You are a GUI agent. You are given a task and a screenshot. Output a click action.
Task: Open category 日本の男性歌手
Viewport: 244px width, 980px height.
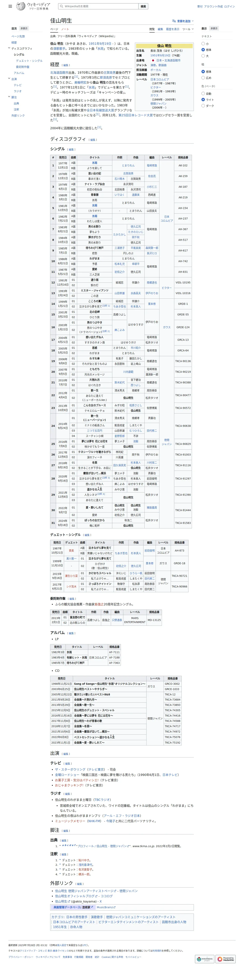[x=77, y=917]
